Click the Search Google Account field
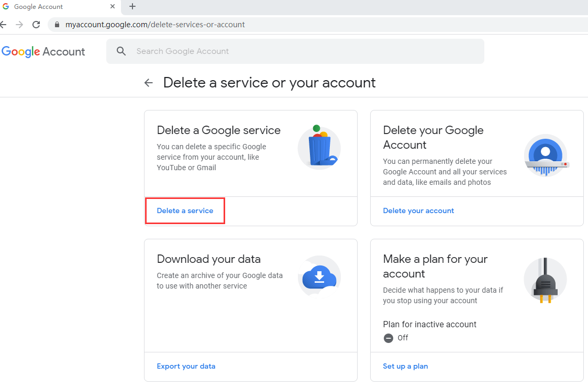This screenshot has height=388, width=588. coord(293,51)
